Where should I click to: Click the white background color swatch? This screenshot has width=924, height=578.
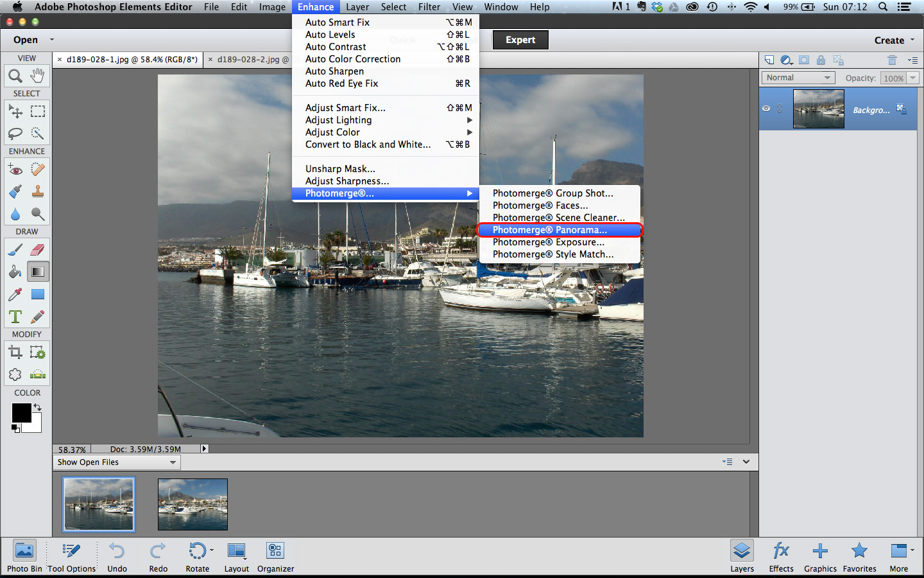pos(33,425)
